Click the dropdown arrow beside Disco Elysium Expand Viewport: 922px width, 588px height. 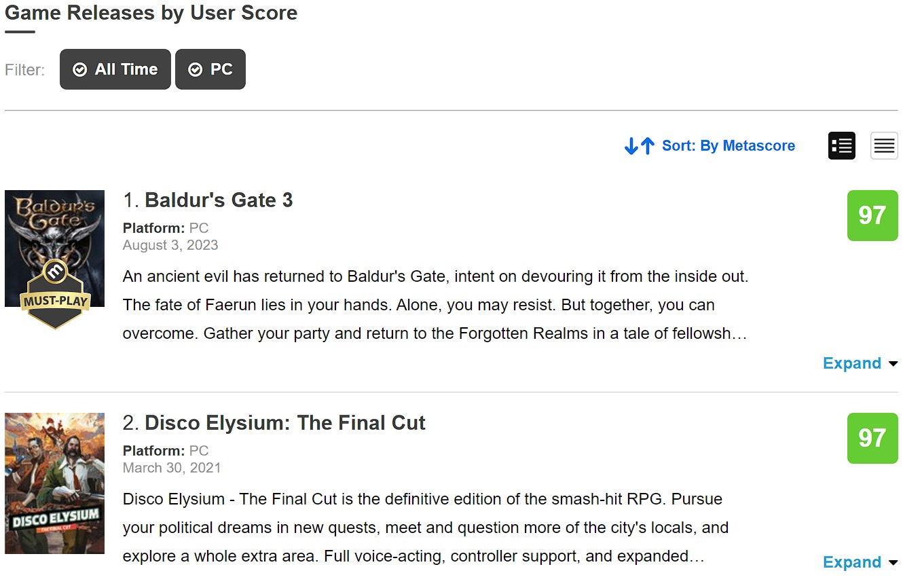[893, 563]
